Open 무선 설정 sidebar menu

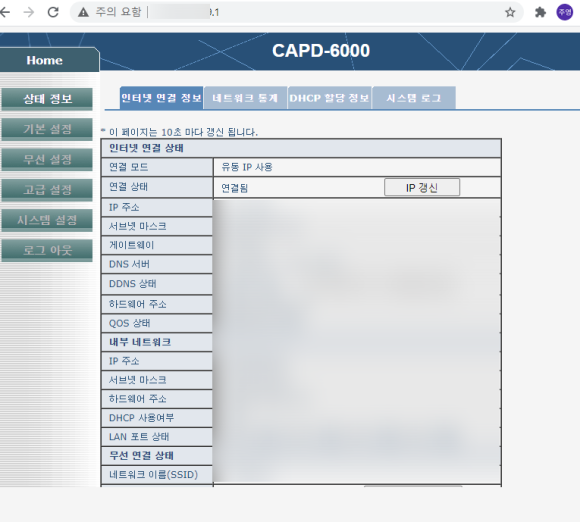point(47,159)
